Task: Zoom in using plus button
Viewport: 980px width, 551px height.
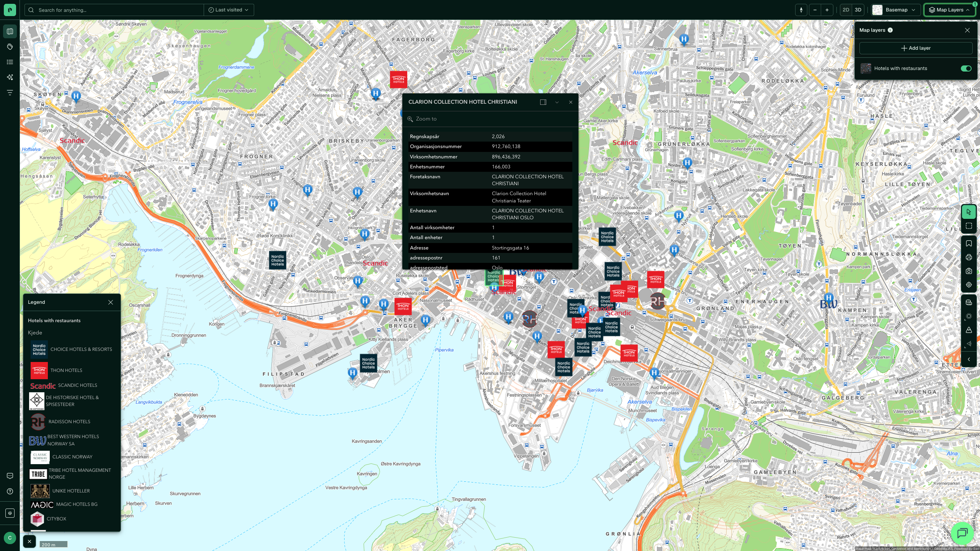Action: coord(827,10)
